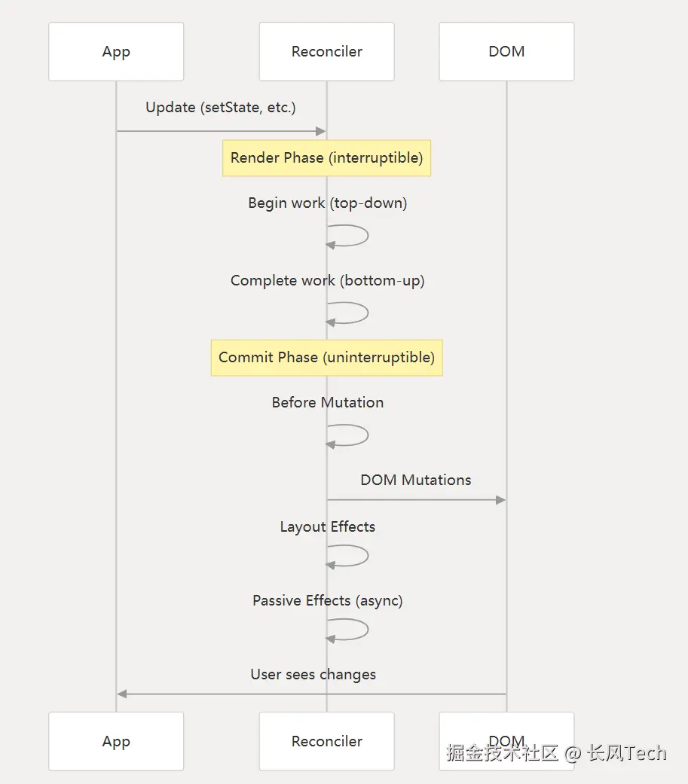Click the 掘金技术社区 watermark text
The height and width of the screenshot is (784, 688).
(502, 753)
